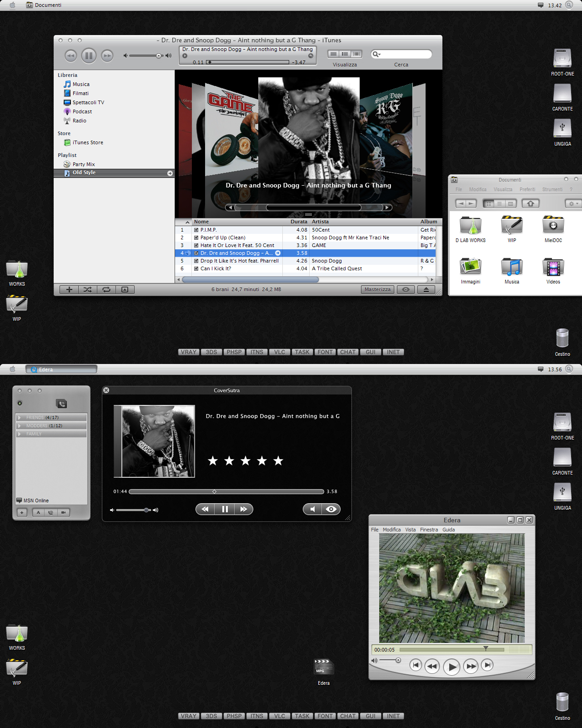Toggle repeat in iTunes bottom bar
The width and height of the screenshot is (582, 728).
(x=106, y=289)
